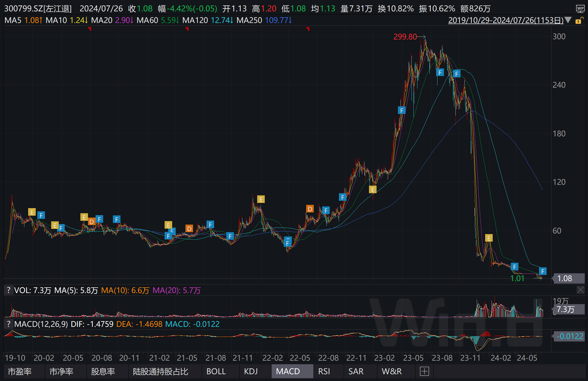Click the first red corner marker atop the chart
This screenshot has width=588, height=381.
tap(90, 29)
